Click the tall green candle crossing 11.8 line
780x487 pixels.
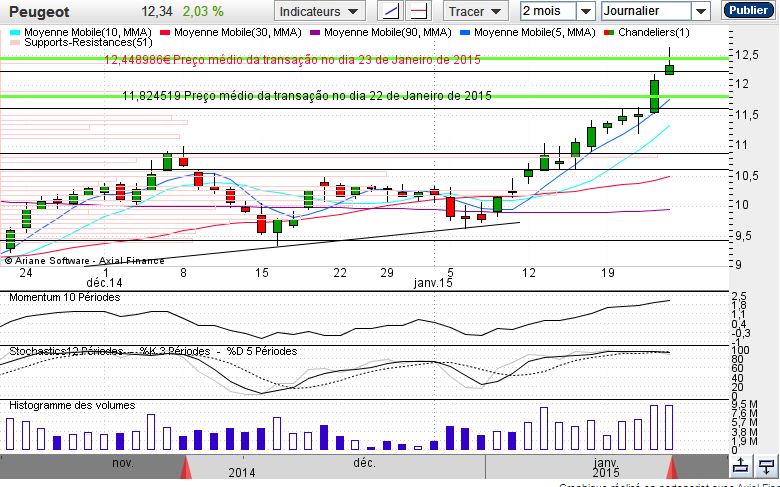pyautogui.click(x=655, y=97)
